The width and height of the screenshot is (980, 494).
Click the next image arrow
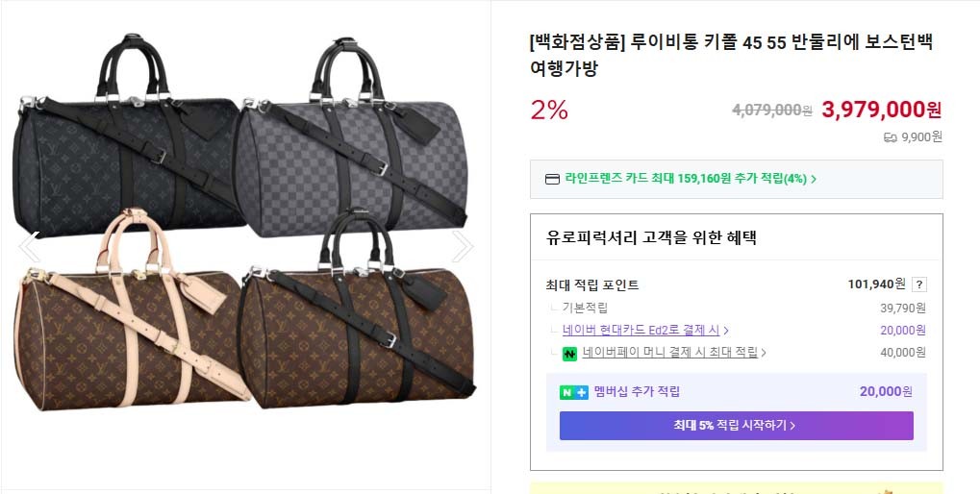pos(463,247)
